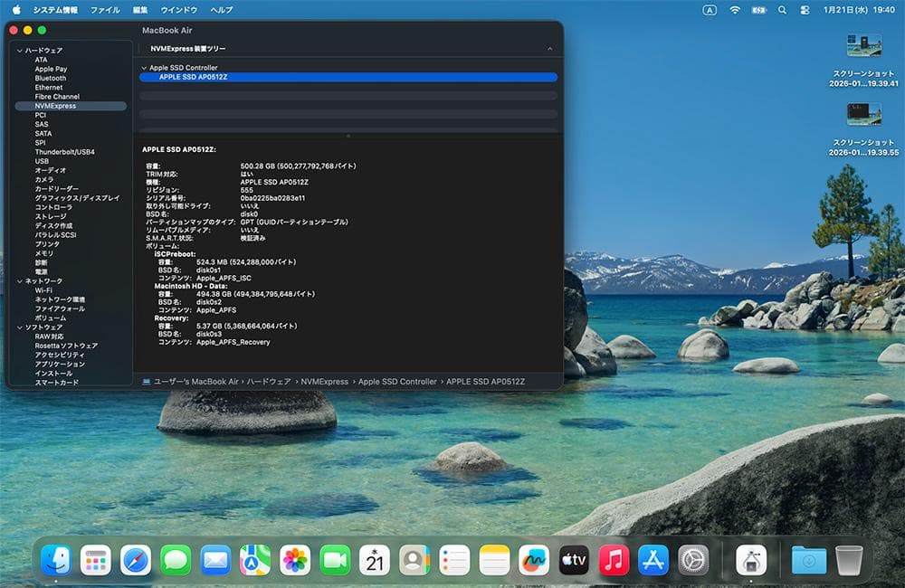
Task: Open Photos from the Dock
Action: point(295,561)
